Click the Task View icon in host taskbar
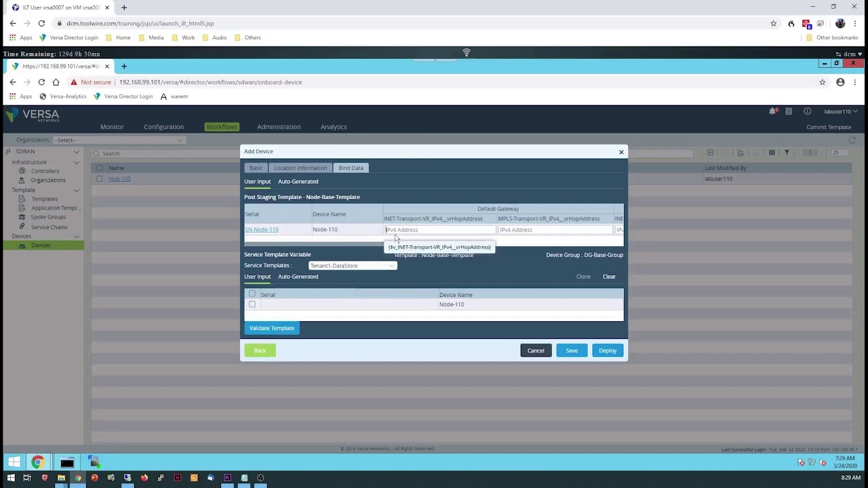This screenshot has width=868, height=488. coord(27,478)
